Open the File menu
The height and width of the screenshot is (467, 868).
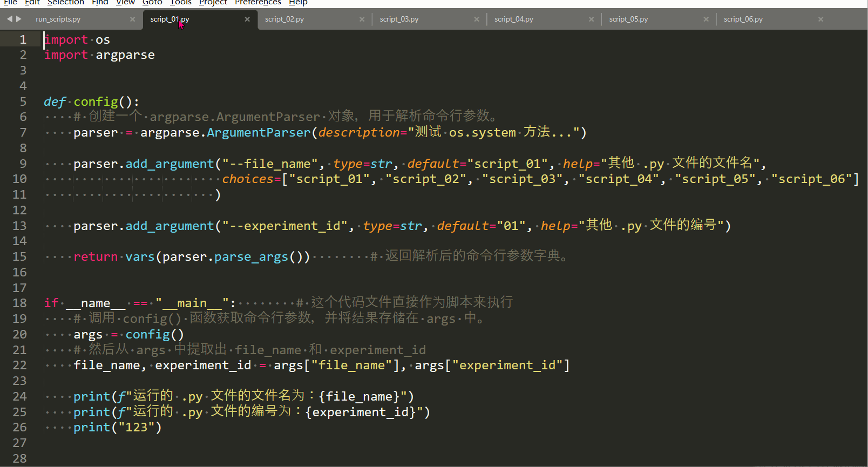[x=10, y=2]
